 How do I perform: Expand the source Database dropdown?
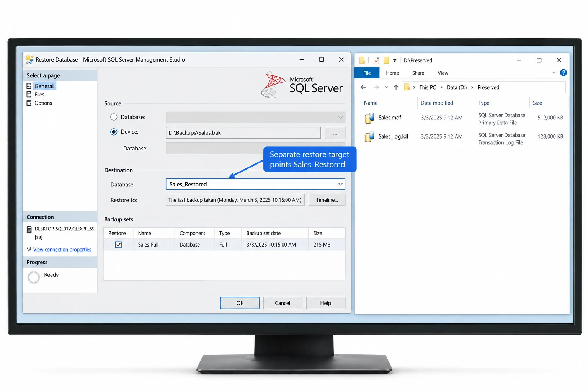coord(340,117)
